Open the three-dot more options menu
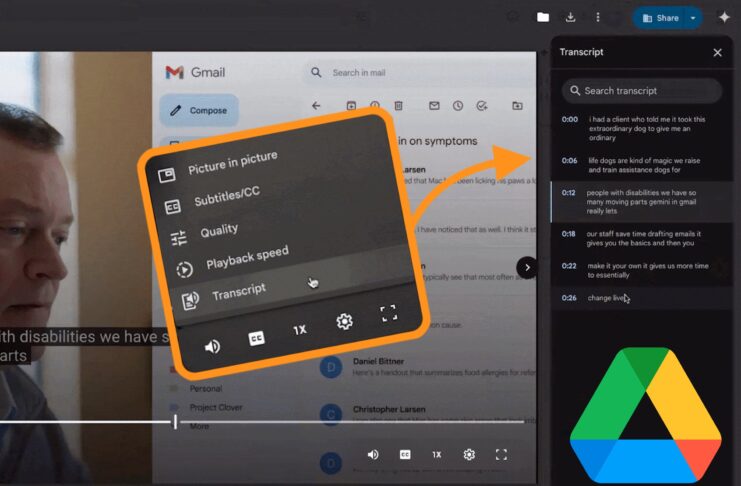The width and height of the screenshot is (741, 486). point(598,17)
